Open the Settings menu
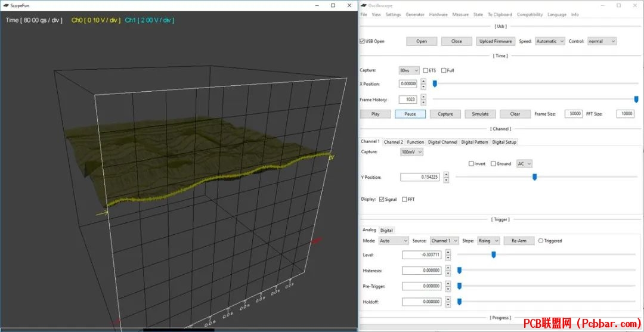 click(393, 14)
